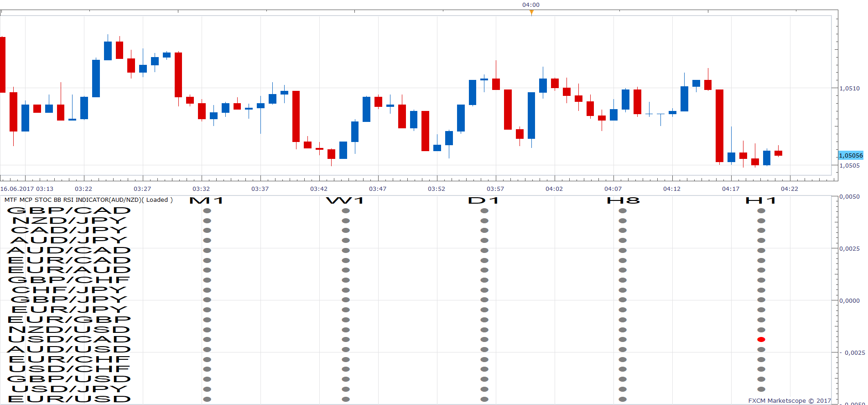The width and height of the screenshot is (868, 405).
Task: Click the GBP/CAD H1 indicator dot
Action: point(761,211)
